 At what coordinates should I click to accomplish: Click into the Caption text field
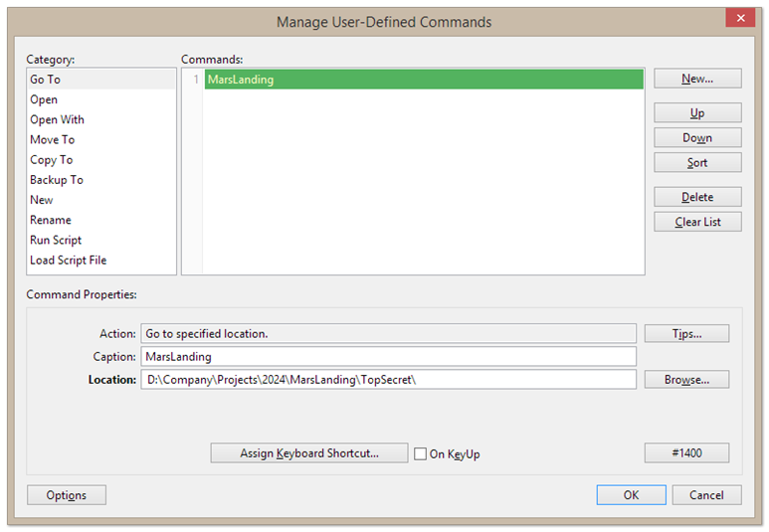click(388, 356)
